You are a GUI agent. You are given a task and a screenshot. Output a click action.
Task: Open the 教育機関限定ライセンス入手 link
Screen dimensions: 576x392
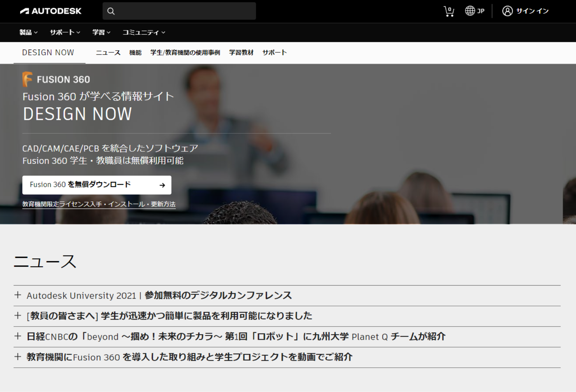coord(99,204)
